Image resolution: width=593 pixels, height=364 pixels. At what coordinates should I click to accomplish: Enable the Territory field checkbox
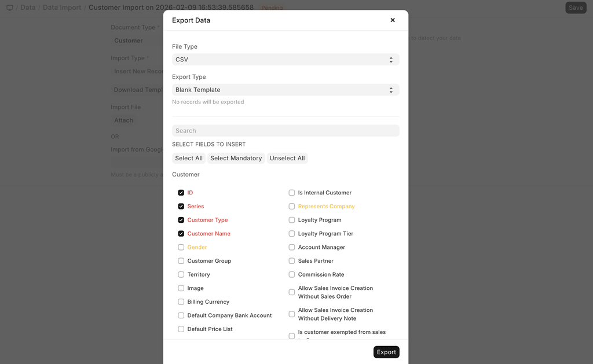click(181, 275)
